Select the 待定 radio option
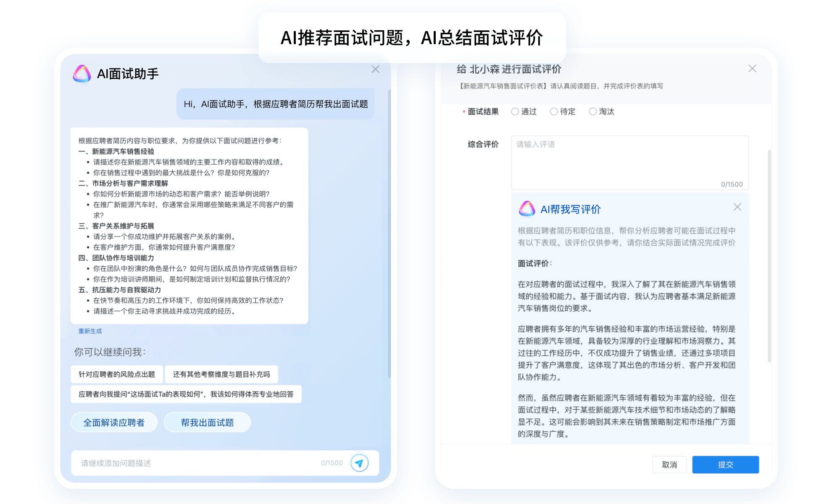 (554, 112)
